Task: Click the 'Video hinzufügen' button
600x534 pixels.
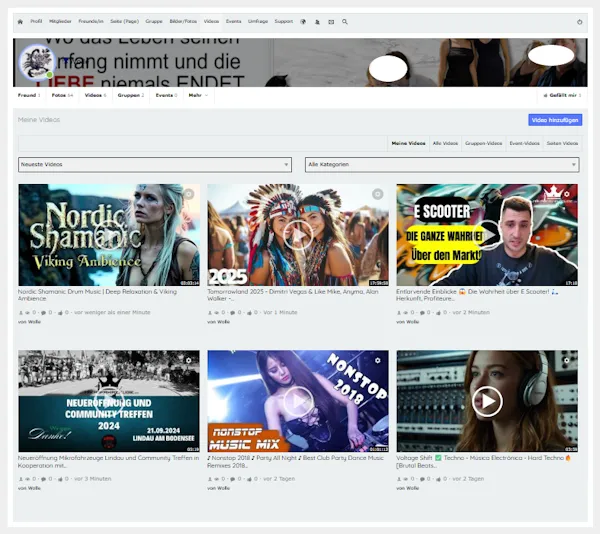Action: 555,120
